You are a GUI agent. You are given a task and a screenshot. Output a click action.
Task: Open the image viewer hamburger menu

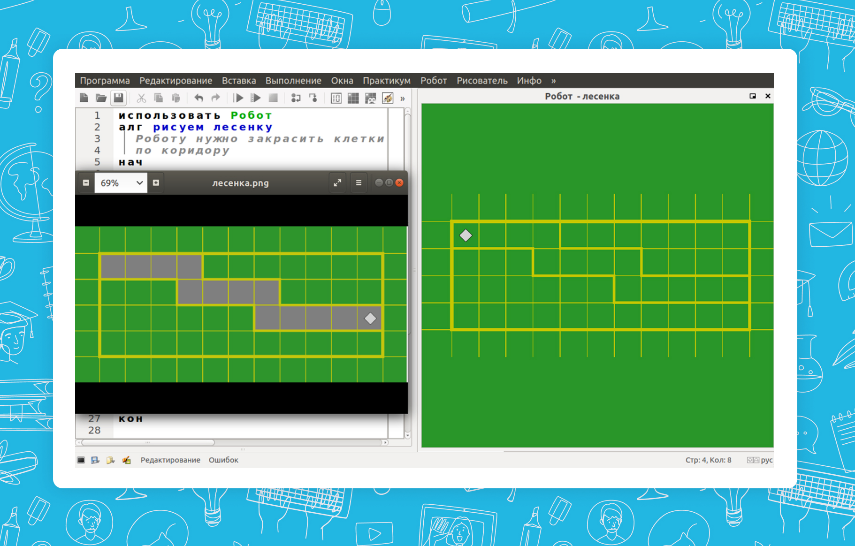pyautogui.click(x=358, y=183)
